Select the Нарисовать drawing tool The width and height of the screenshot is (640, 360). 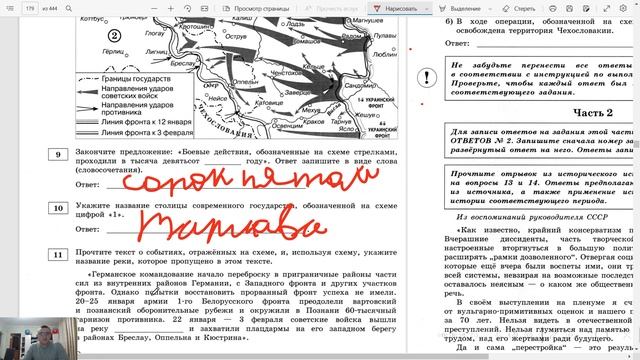(x=395, y=9)
